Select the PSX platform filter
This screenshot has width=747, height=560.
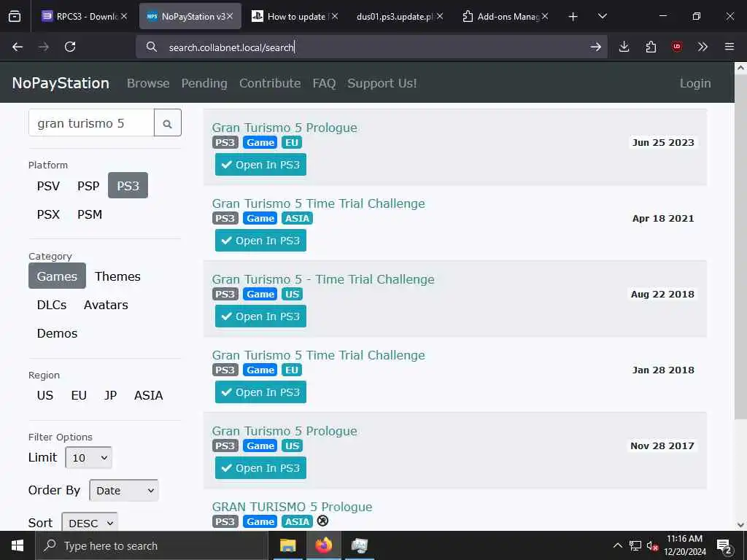(x=49, y=214)
